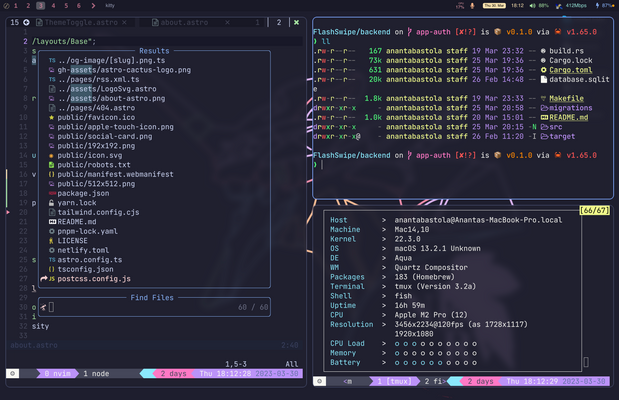Viewport: 619px width, 400px height.
Task: Click lock icon beside yarn.lock
Action: 52,203
